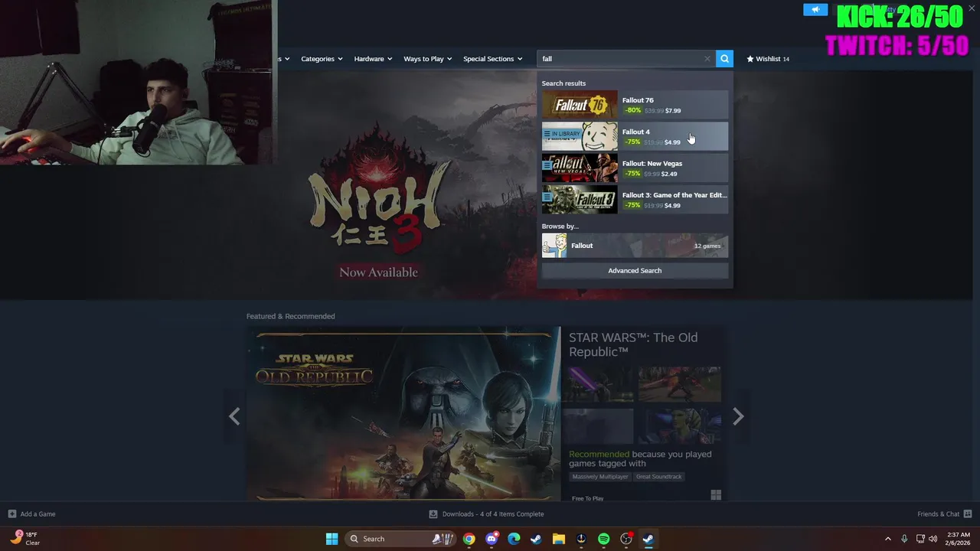Click the Add a Game button
The image size is (980, 551).
coord(31,514)
